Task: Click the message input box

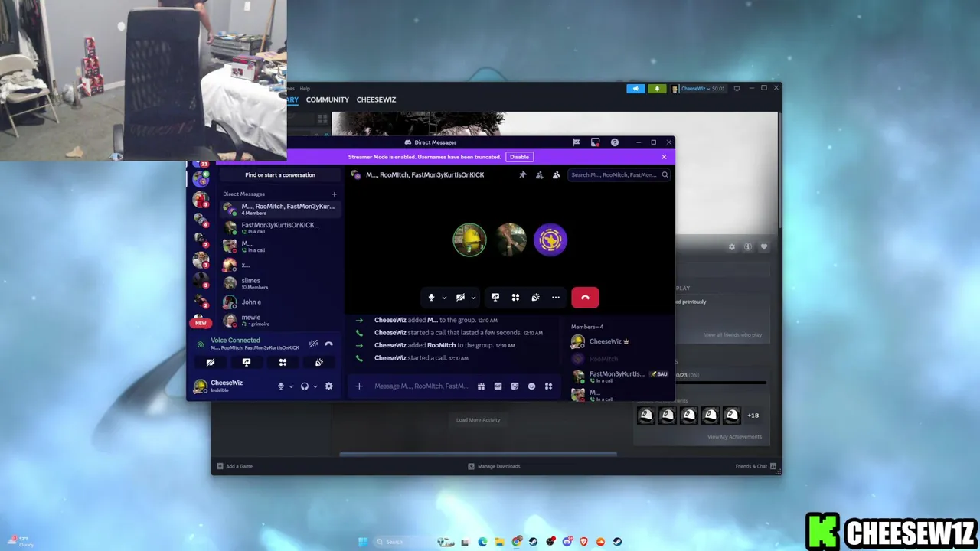Action: point(421,386)
